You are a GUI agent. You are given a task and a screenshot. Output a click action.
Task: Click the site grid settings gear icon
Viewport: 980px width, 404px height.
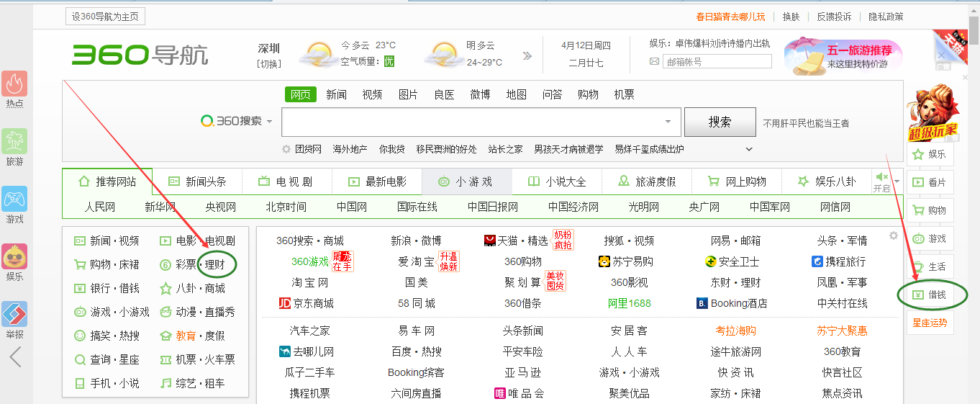point(894,235)
